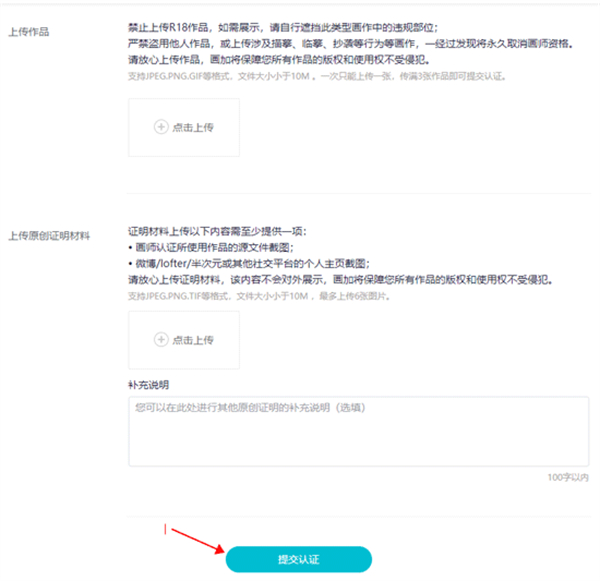The height and width of the screenshot is (581, 600).
Task: Click the 100字以内 character limit hint
Action: tap(570, 478)
